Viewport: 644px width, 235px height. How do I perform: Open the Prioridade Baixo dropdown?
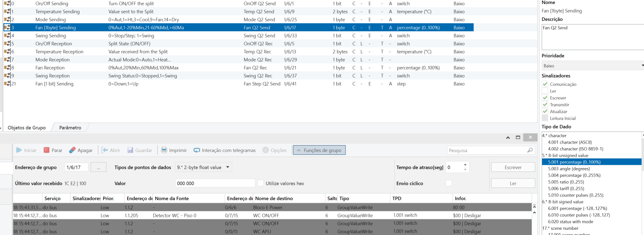pos(593,66)
